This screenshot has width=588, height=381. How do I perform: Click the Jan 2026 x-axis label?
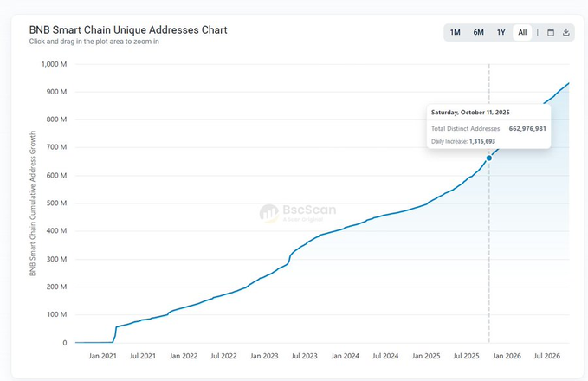coord(507,356)
